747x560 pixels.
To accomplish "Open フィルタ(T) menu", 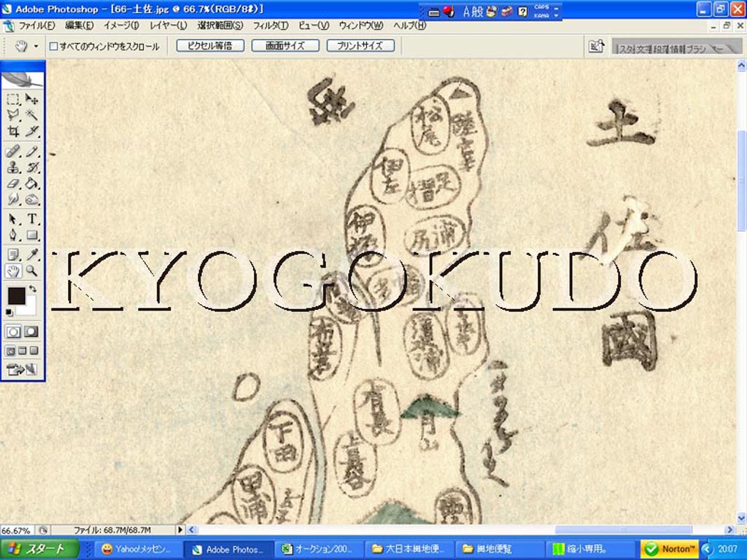I will (x=270, y=26).
